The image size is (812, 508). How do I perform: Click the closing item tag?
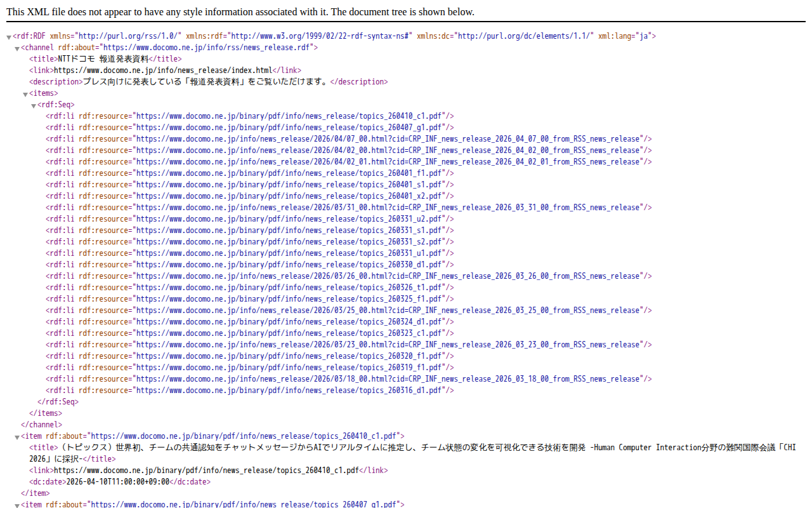[x=35, y=493]
